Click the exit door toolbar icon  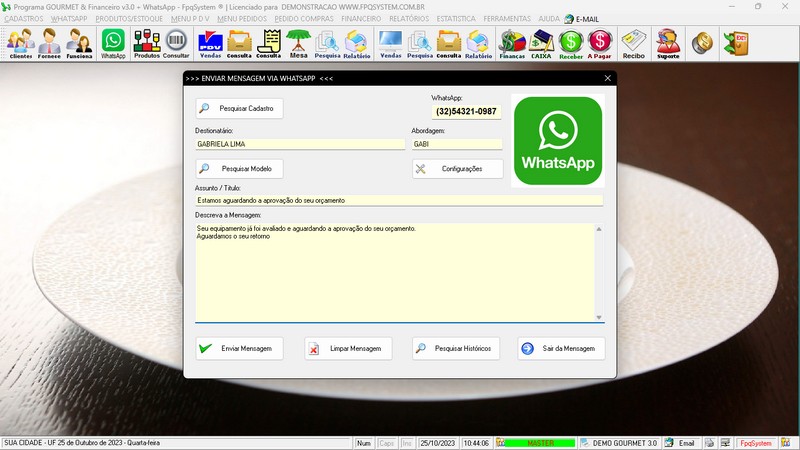point(736,43)
